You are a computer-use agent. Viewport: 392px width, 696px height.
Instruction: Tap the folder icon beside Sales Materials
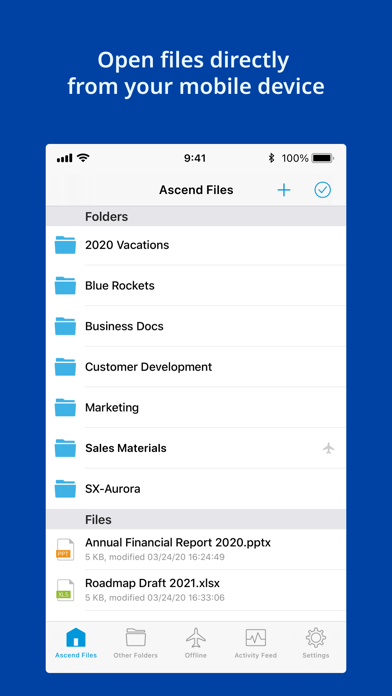[x=65, y=448]
